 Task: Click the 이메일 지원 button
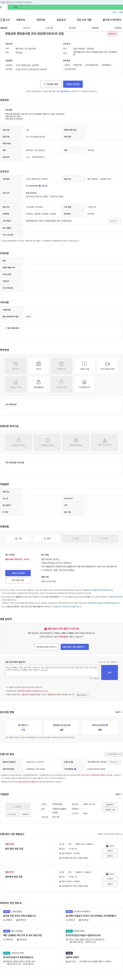[18, 580]
